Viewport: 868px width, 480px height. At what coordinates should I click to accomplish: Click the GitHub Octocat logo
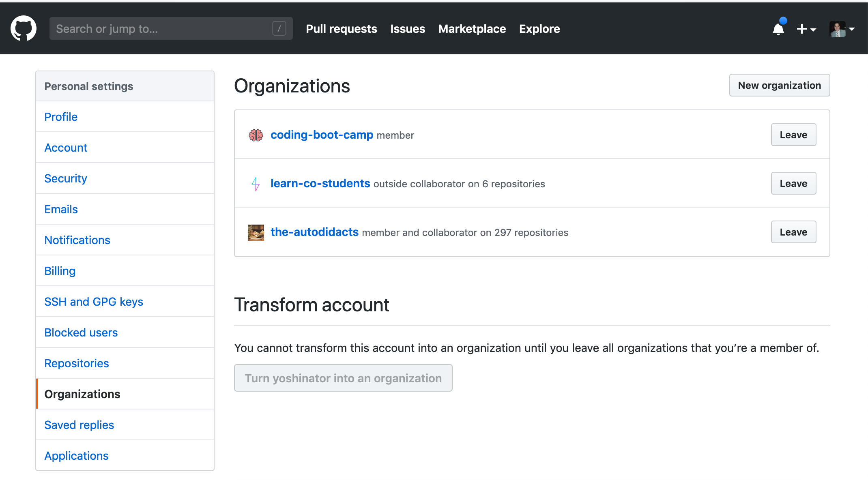tap(24, 28)
